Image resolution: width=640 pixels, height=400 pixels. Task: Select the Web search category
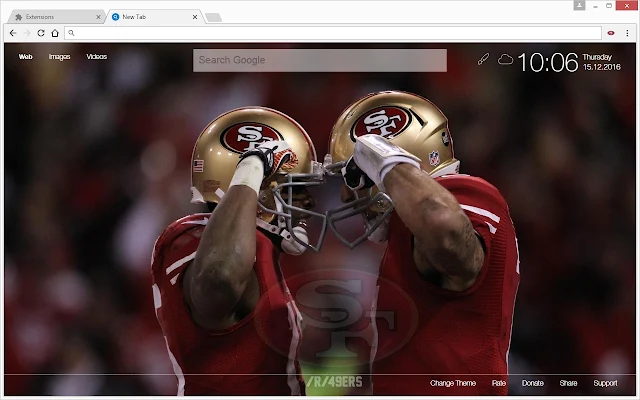25,57
